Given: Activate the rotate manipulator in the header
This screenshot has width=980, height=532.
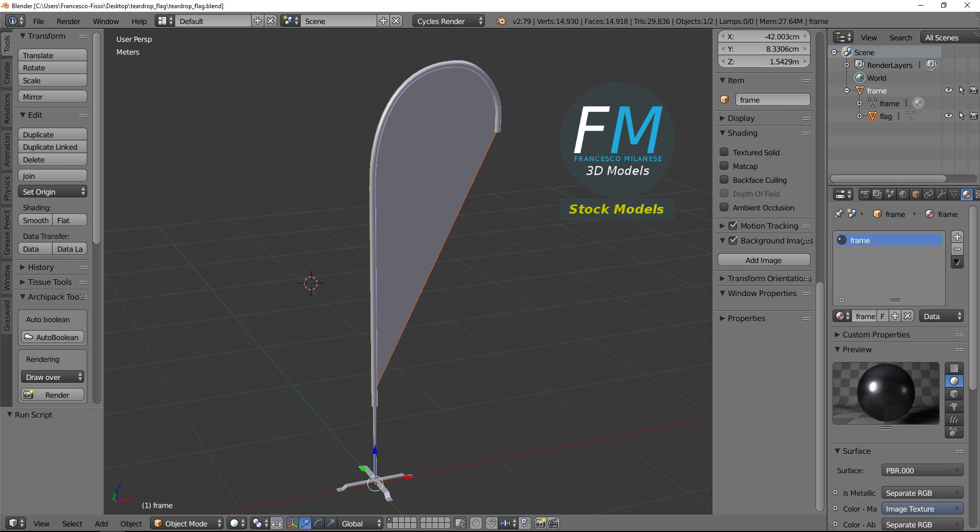Looking at the screenshot, I should point(317,523).
